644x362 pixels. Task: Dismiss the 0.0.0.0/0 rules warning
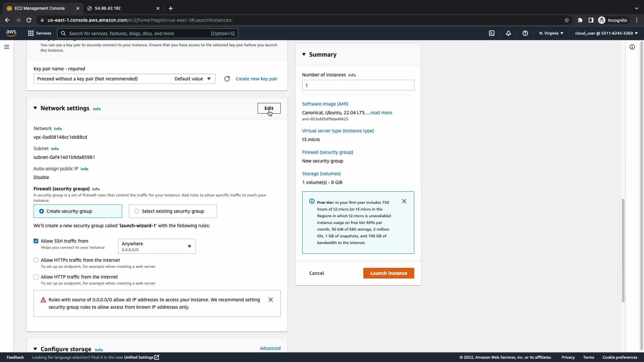[x=271, y=300]
